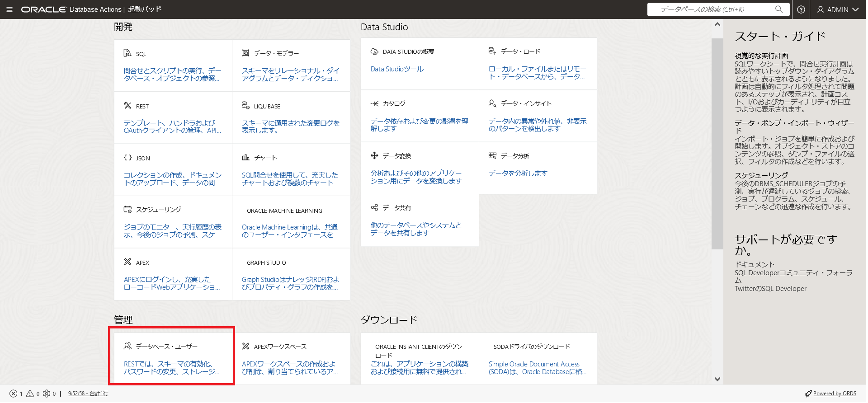Click the scroll down arrow
The image size is (868, 403).
tap(717, 379)
